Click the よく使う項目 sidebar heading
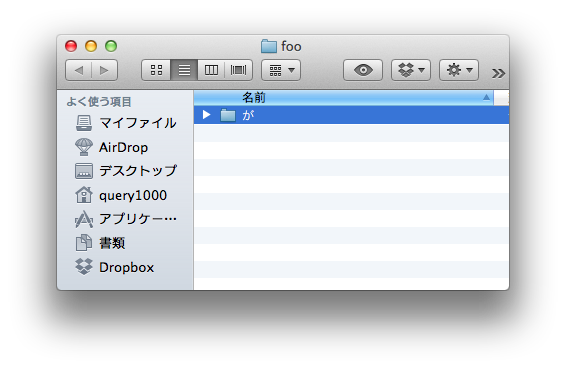Image resolution: width=566 pixels, height=369 pixels. click(x=99, y=102)
